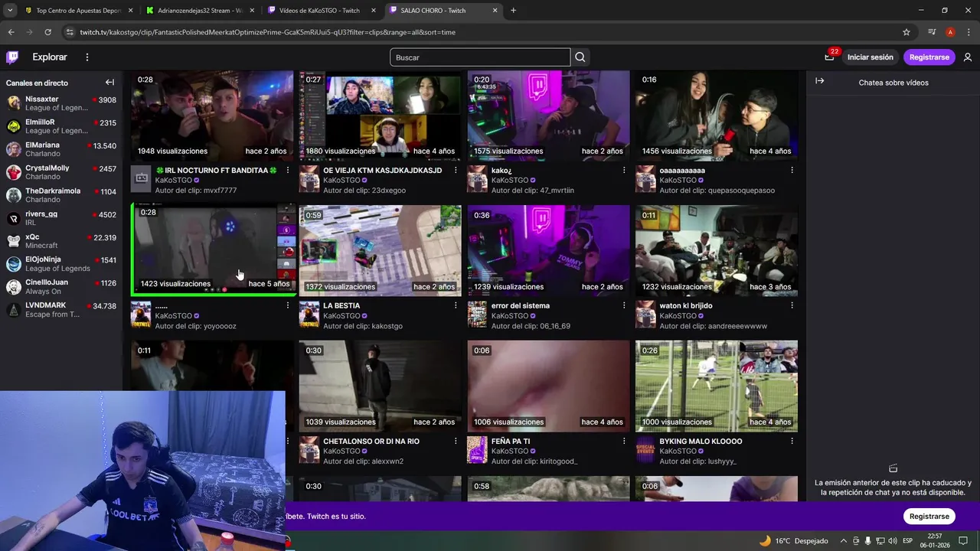Click the 'Canales en directo' label

point(37,83)
